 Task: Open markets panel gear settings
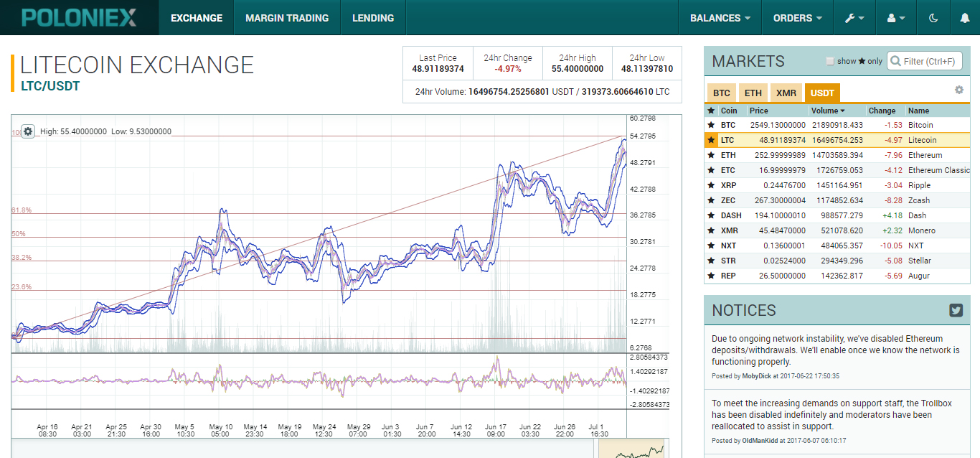(958, 90)
